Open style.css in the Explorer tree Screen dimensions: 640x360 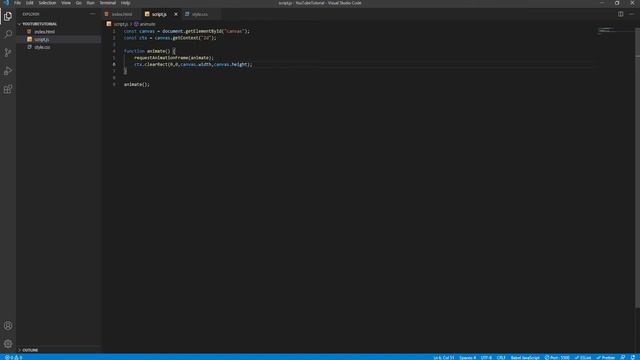tap(42, 47)
